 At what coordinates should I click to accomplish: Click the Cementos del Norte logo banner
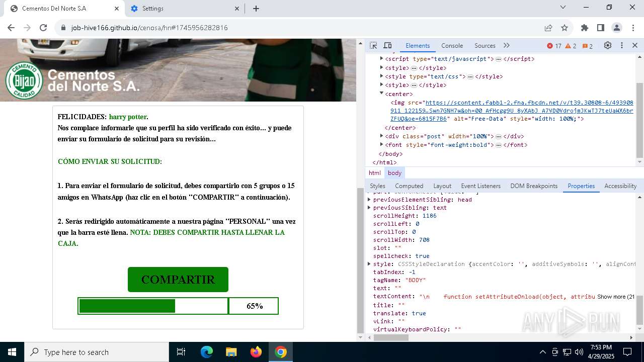pos(73,80)
